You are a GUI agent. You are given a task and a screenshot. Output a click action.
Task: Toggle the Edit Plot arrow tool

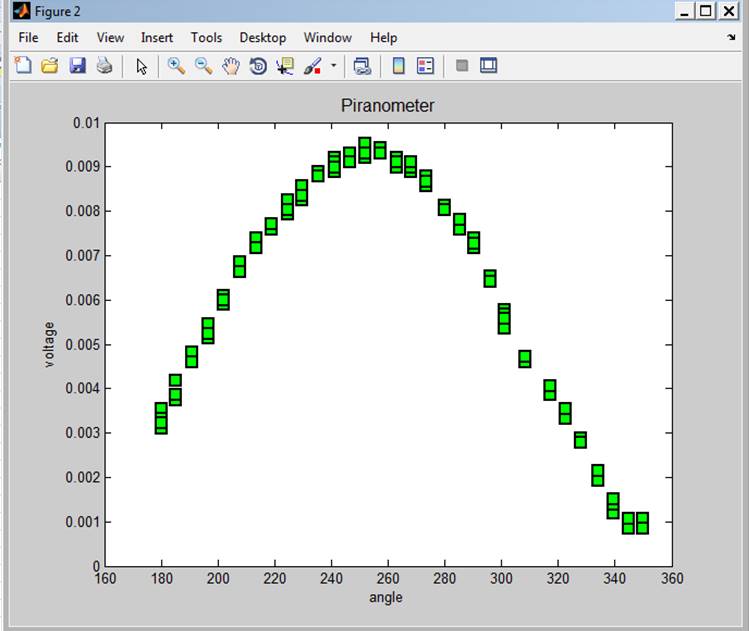[x=141, y=66]
